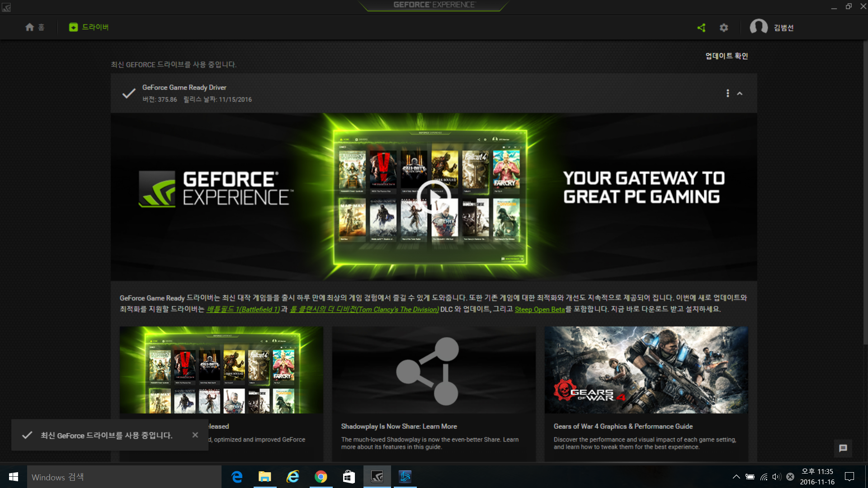Viewport: 868px width, 488px height.
Task: Open Tom Clancy's The Division link
Action: tap(364, 310)
